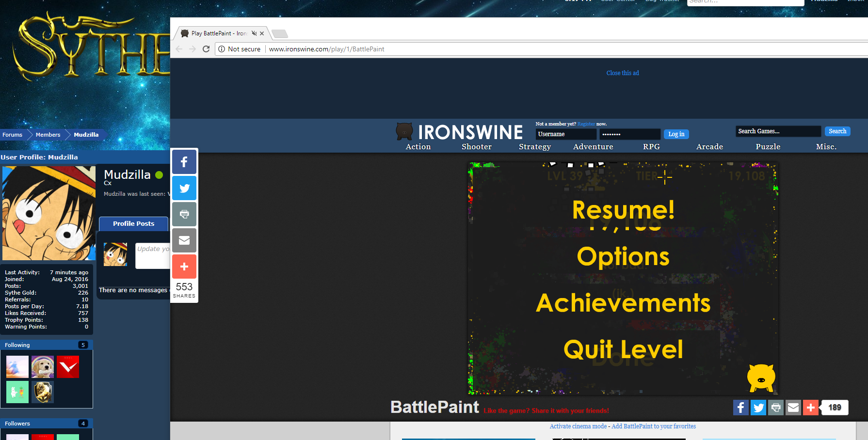Focus the Search Games input field

click(778, 131)
